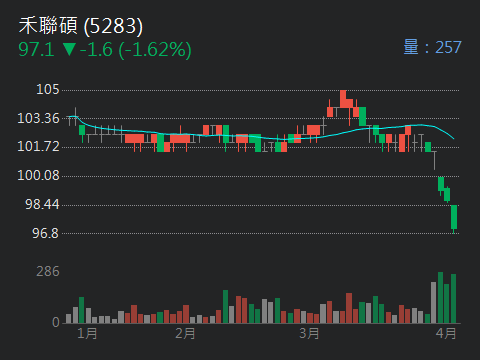Click the 2月 date axis label

click(185, 333)
